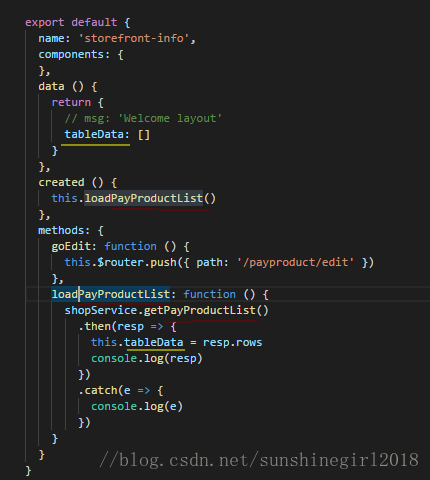
Task: Click the "default" keyword
Action: point(94,23)
